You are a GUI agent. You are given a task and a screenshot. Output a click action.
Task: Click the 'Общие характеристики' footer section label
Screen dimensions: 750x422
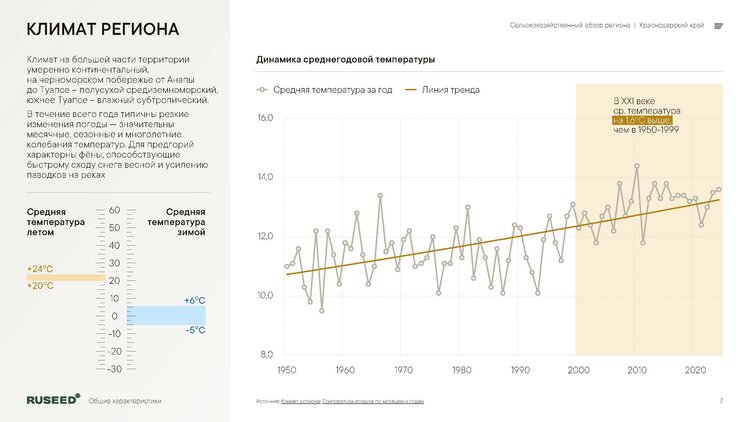pos(125,400)
